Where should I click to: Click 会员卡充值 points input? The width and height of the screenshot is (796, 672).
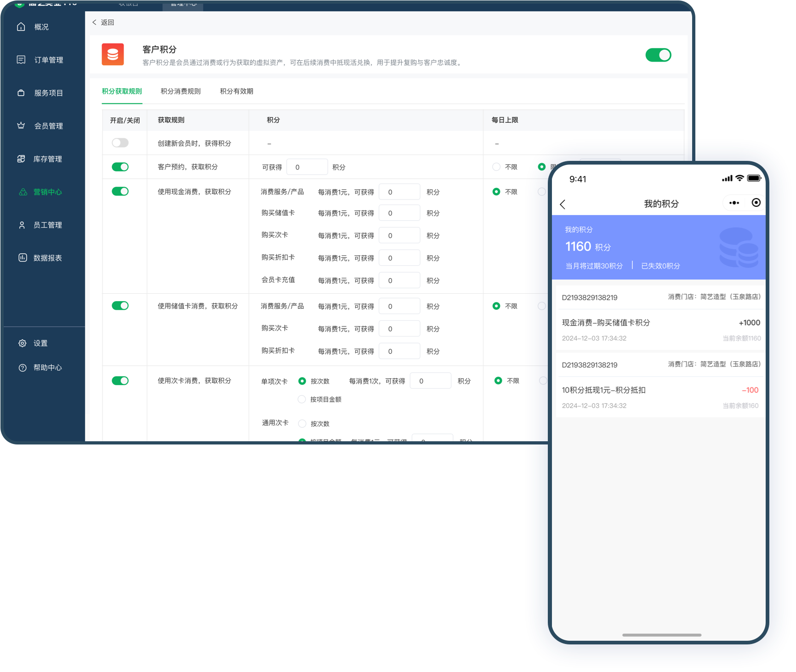tap(399, 280)
